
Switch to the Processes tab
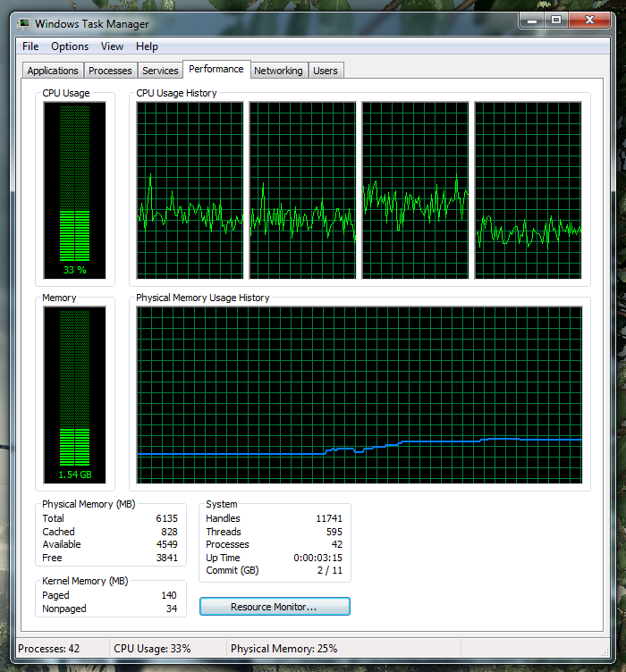point(110,71)
